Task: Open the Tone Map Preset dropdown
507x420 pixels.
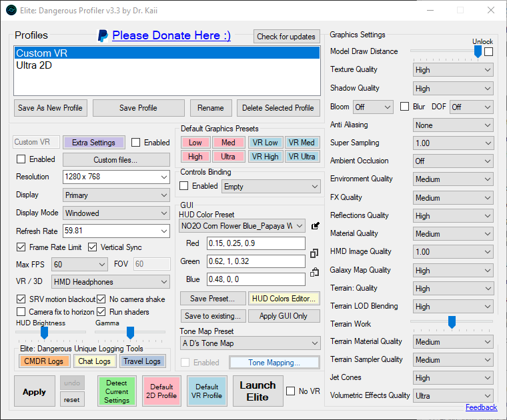Action: pos(250,343)
